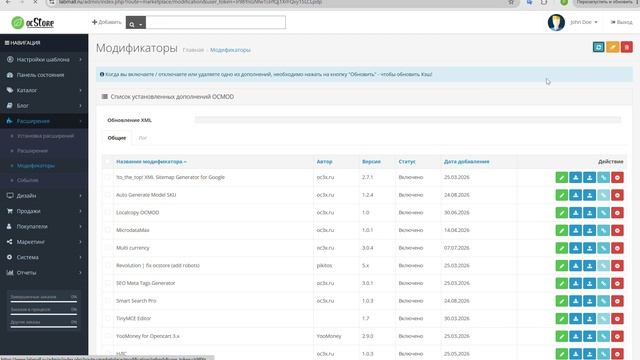Toggle the select-all checkbox in table header
This screenshot has height=360, width=640.
tap(108, 162)
